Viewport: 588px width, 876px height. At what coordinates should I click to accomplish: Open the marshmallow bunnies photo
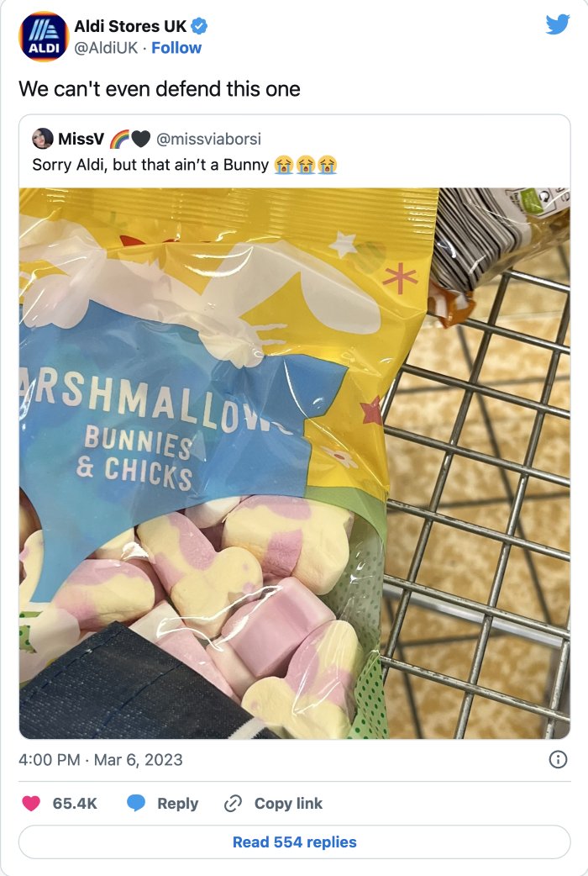tap(294, 463)
